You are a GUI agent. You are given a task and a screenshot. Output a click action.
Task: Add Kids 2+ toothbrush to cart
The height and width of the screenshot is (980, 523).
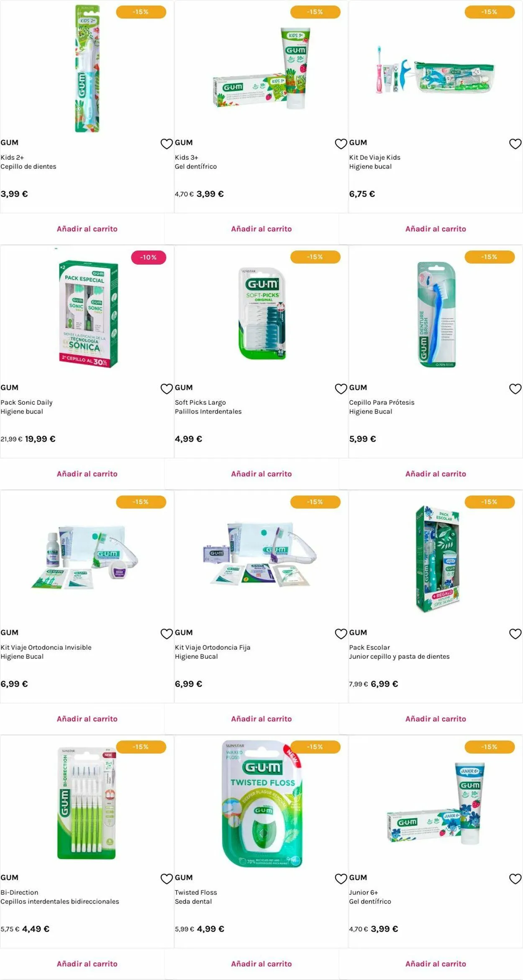87,229
